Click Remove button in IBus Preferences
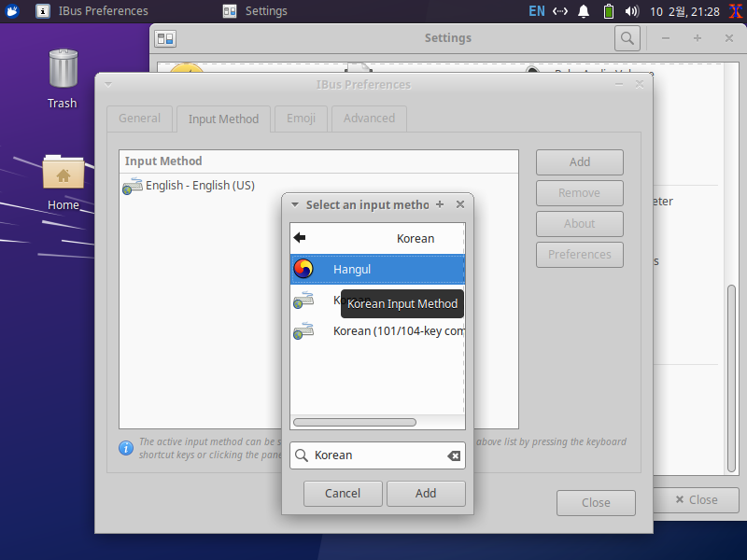The height and width of the screenshot is (560, 747). point(579,193)
